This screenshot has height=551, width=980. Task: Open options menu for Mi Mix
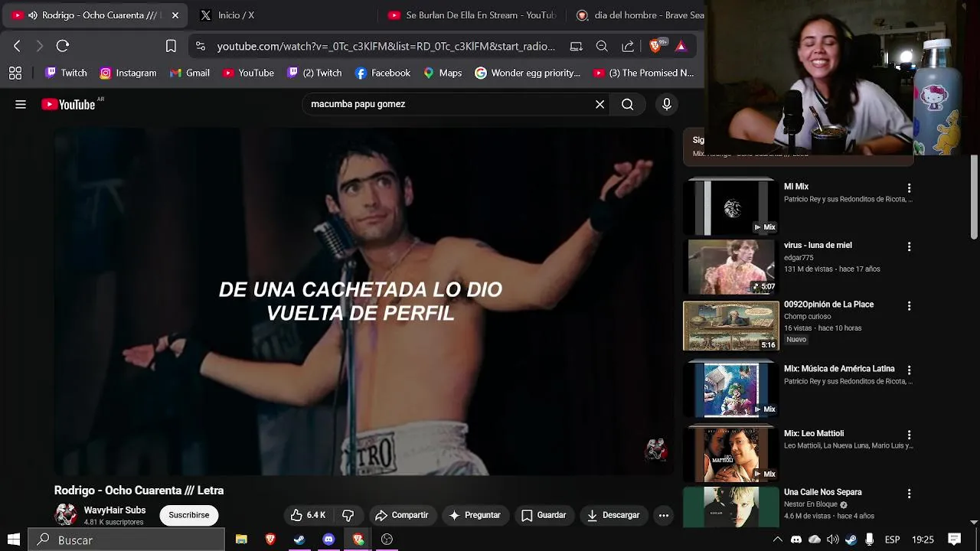909,187
